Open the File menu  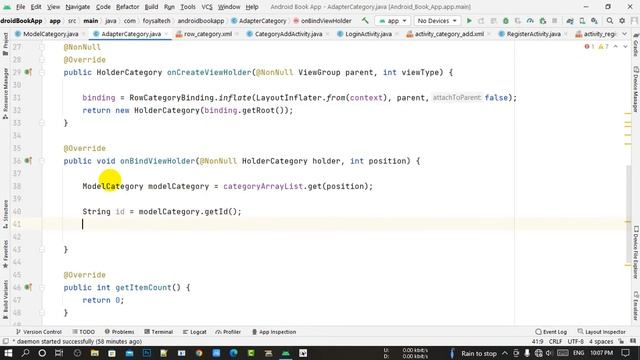(20, 7)
